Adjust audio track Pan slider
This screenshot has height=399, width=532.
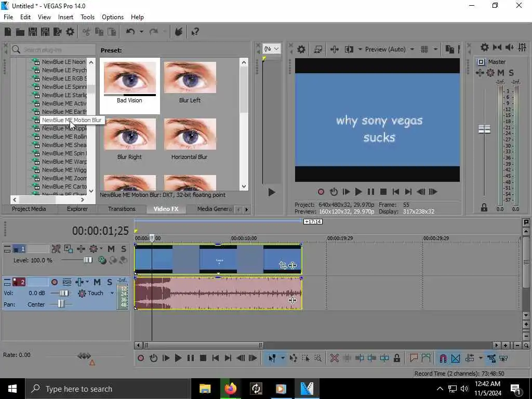pyautogui.click(x=60, y=304)
